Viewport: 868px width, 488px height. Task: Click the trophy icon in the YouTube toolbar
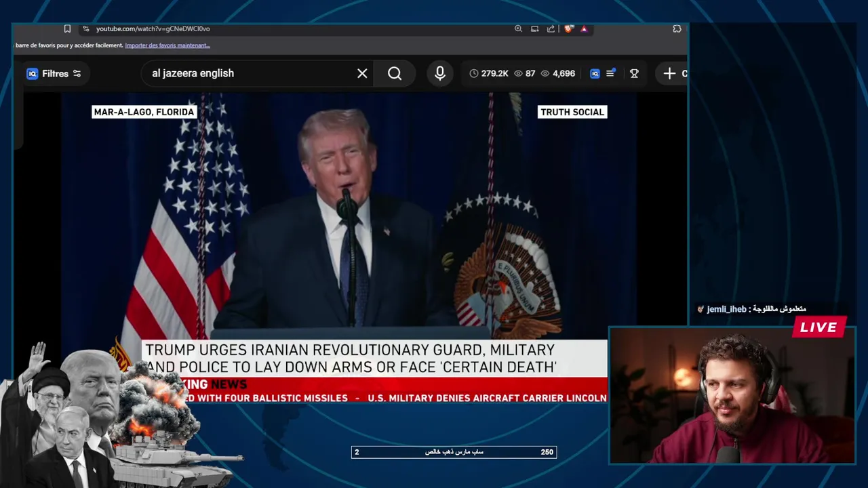pyautogui.click(x=634, y=73)
